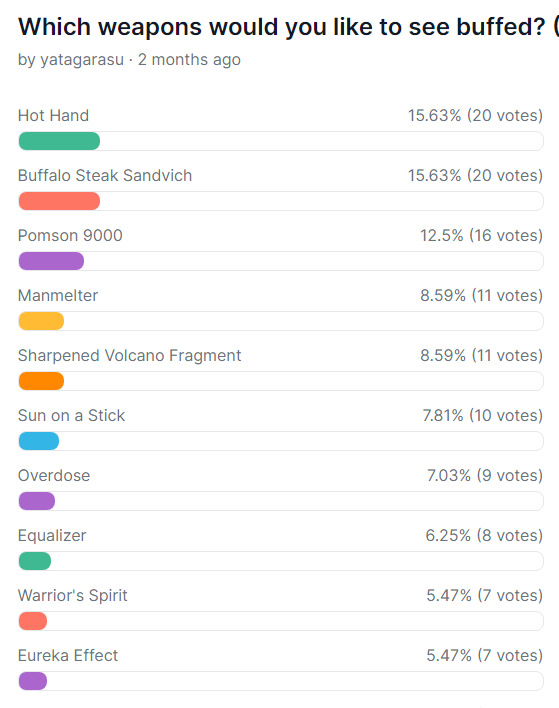Image resolution: width=559 pixels, height=708 pixels.
Task: Click Manmelter's 8.59% (11 votes) count
Action: [481, 296]
